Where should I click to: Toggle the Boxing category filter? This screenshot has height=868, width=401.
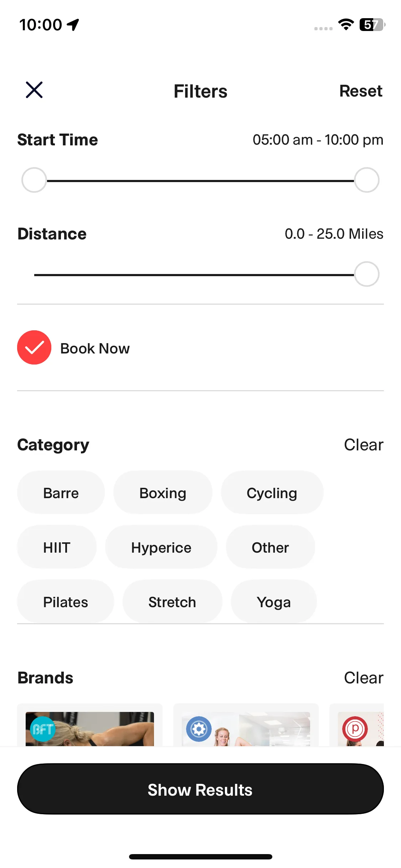[x=163, y=493]
